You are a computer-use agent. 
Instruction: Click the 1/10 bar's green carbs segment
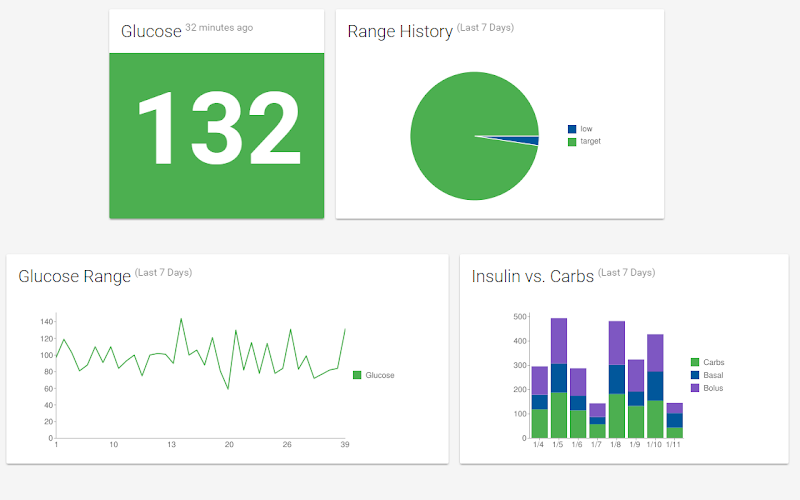[x=655, y=419]
